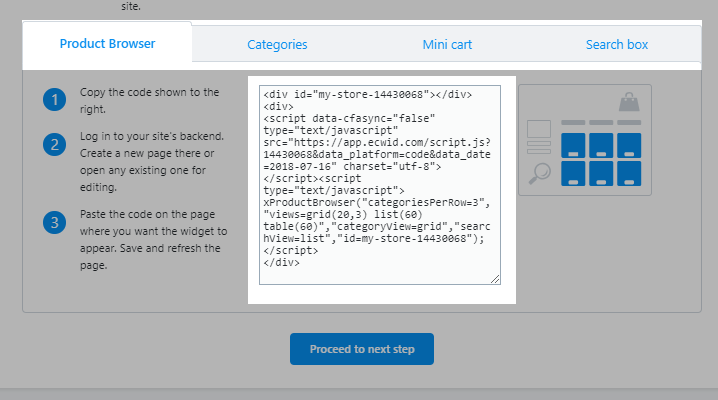Viewport: 718px width, 400px height.
Task: Click the shopping bag icon in preview
Action: pos(629,102)
